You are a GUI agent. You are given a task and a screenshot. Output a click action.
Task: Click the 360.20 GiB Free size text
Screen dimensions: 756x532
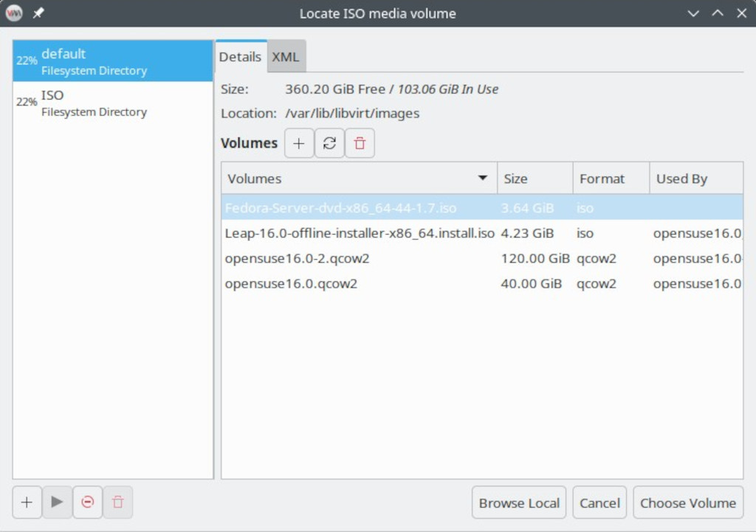(x=335, y=89)
